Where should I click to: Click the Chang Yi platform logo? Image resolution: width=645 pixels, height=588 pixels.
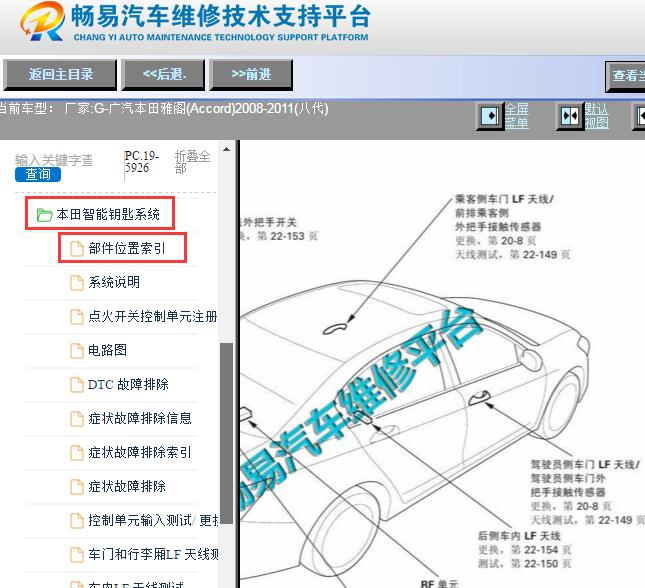pyautogui.click(x=42, y=21)
